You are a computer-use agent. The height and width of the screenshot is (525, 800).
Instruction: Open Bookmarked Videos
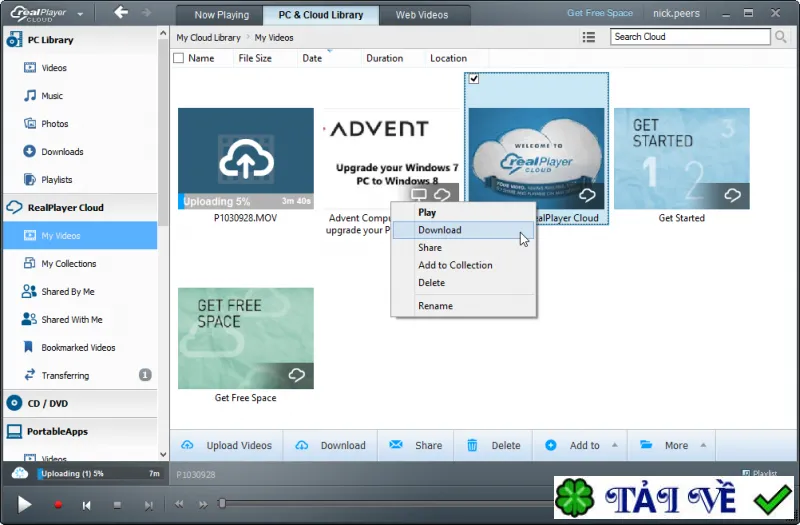click(x=80, y=347)
